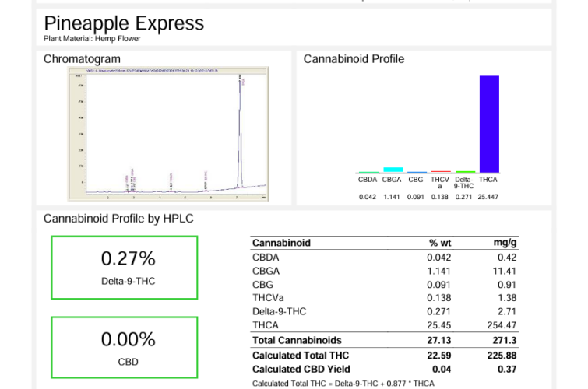The image size is (588, 389).
Task: Click the chart value 0.042
Action: click(x=368, y=197)
